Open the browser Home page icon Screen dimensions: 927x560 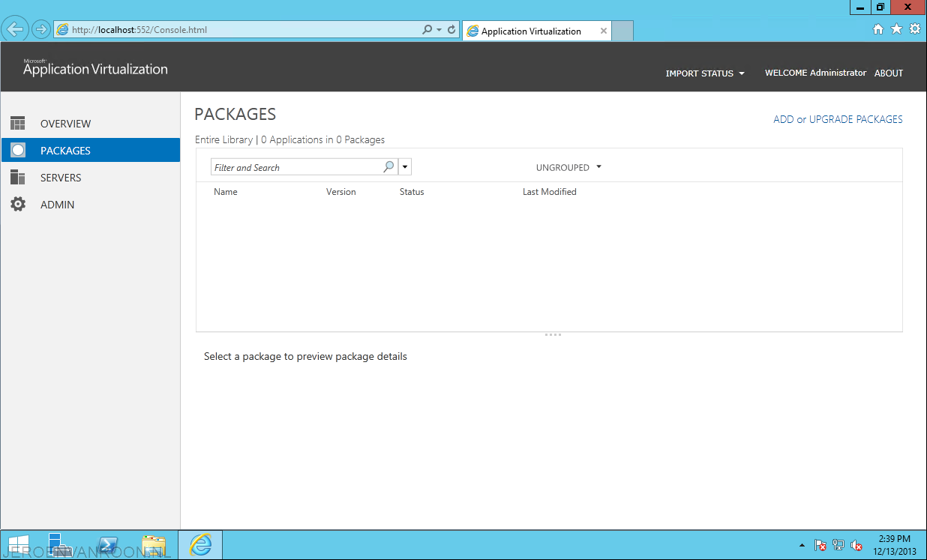[x=878, y=29]
